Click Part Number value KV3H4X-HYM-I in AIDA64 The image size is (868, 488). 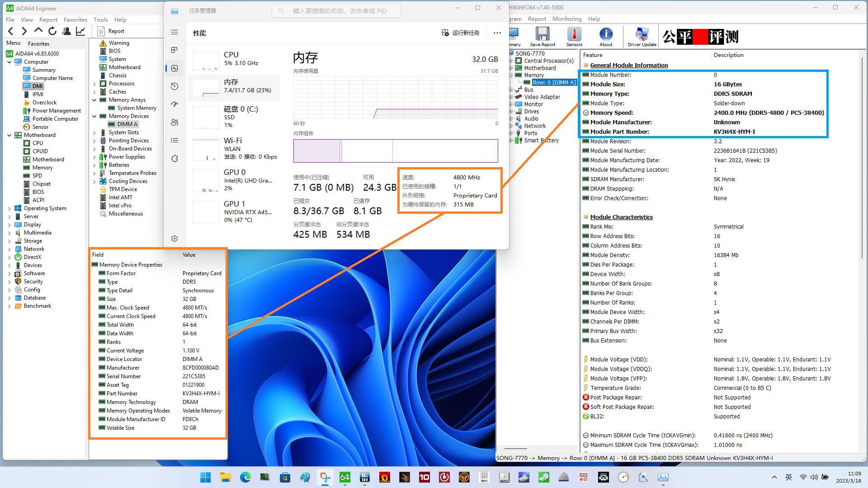[x=201, y=394]
